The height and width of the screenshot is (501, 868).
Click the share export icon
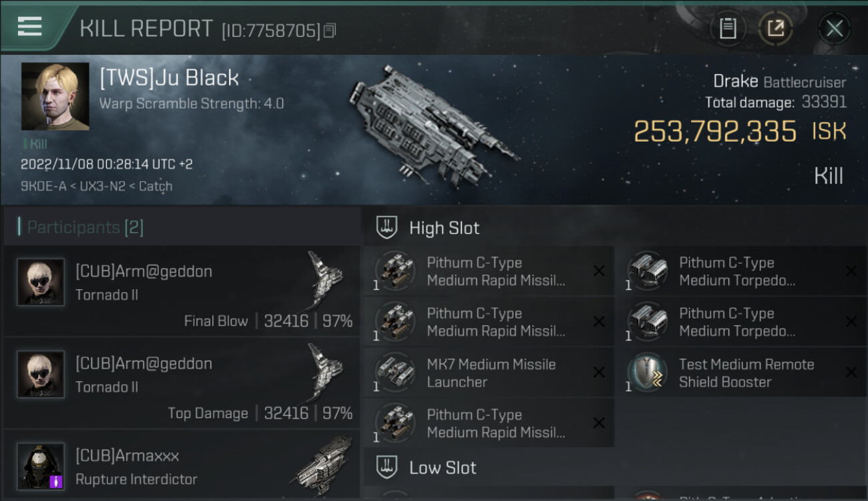(775, 28)
